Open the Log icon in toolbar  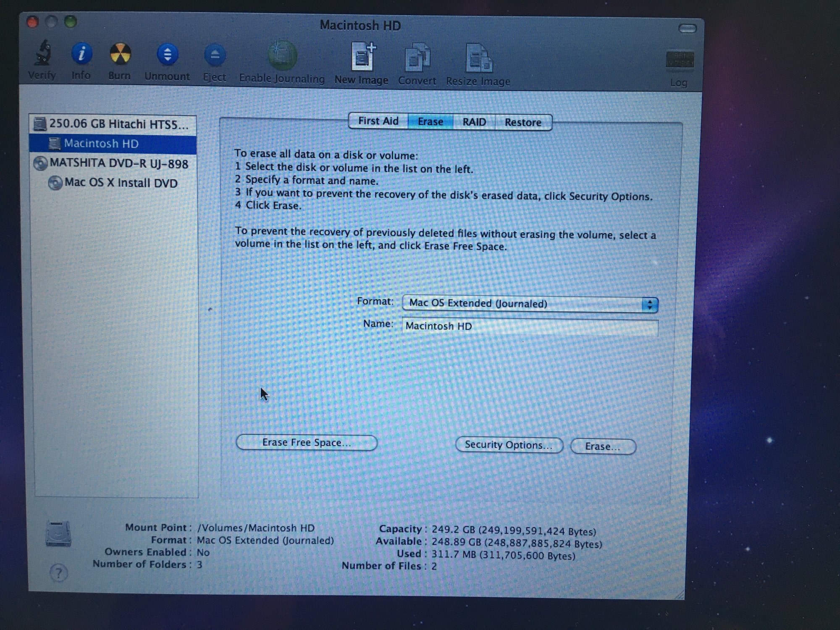pyautogui.click(x=680, y=61)
